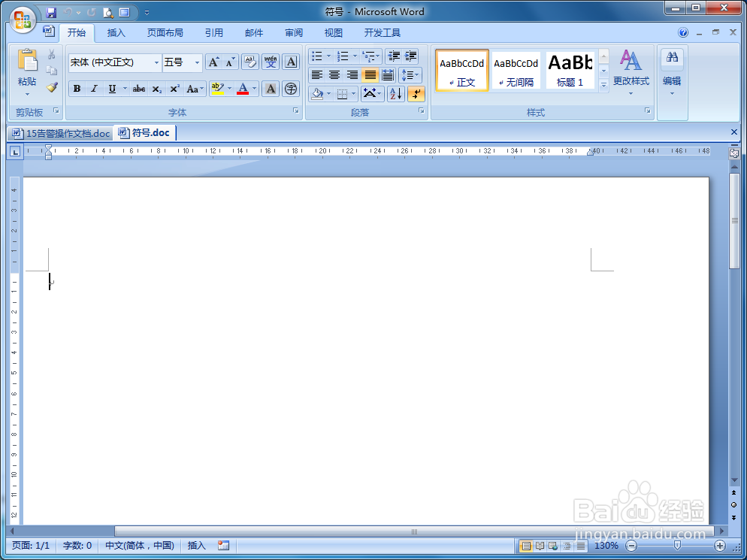Shrink font size with small A icon

(x=231, y=62)
